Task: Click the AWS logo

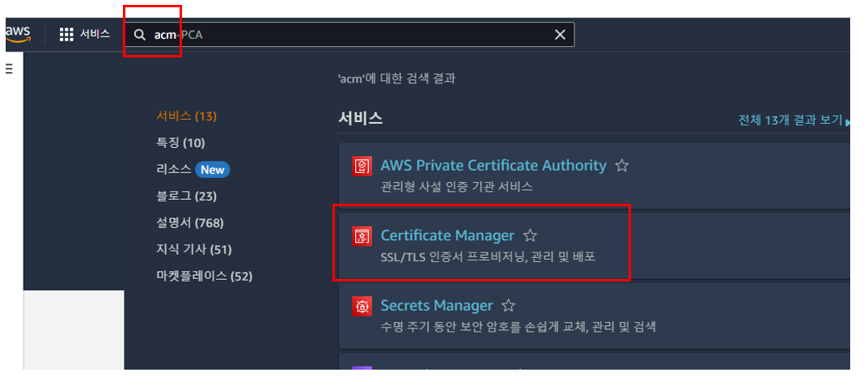Action: click(x=19, y=34)
